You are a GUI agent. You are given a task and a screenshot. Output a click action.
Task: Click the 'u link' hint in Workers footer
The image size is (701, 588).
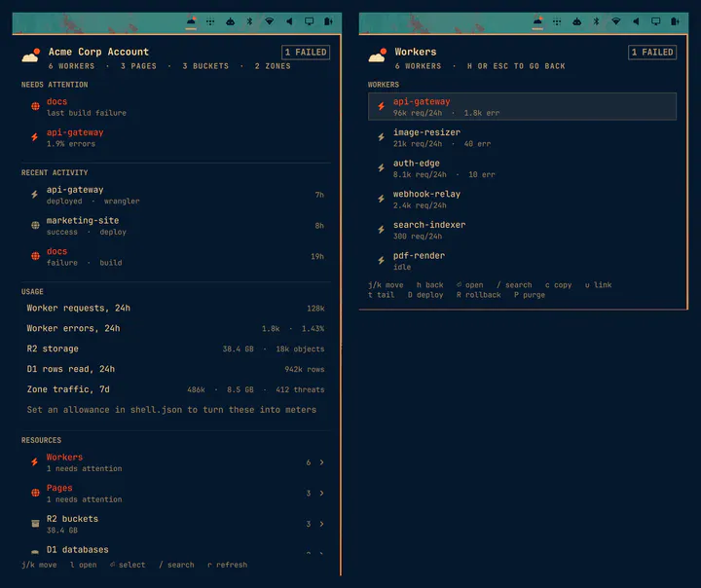point(598,285)
